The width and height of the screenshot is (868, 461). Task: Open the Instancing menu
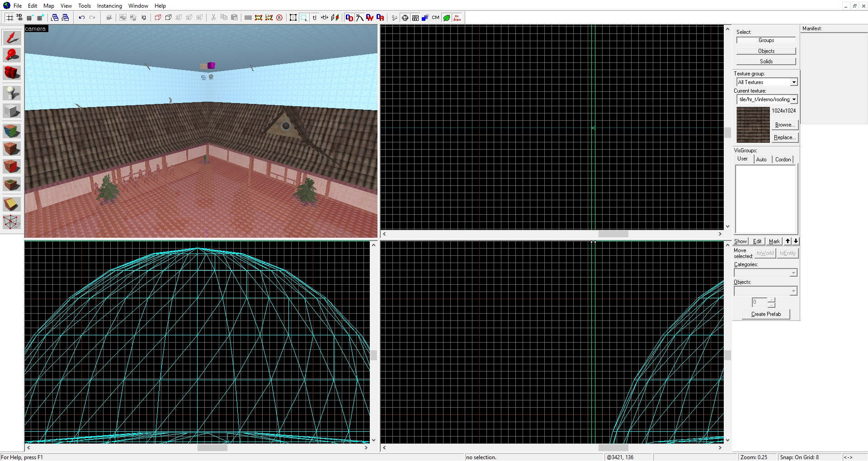109,6
